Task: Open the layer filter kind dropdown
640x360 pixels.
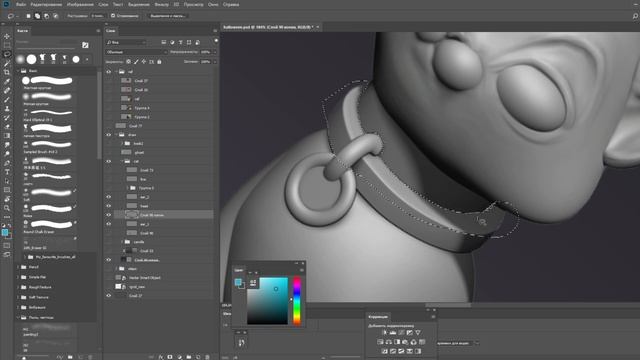Action: tap(126, 42)
